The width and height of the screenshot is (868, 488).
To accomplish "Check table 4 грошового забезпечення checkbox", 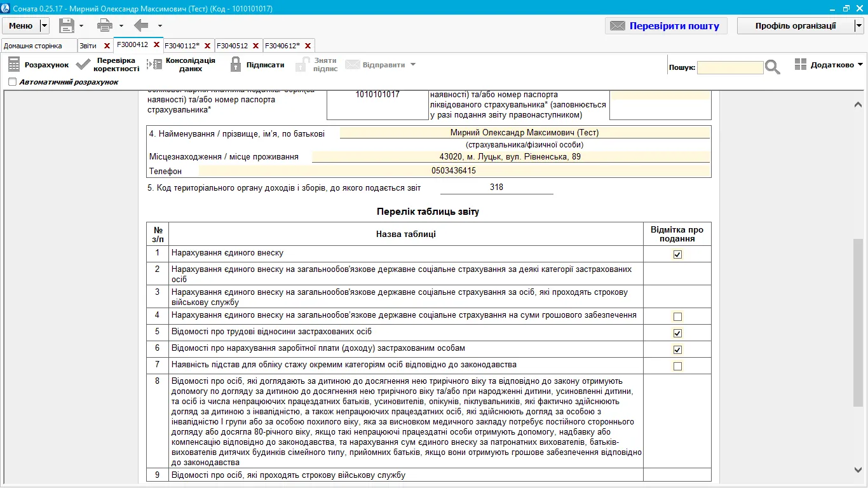I will [x=677, y=316].
